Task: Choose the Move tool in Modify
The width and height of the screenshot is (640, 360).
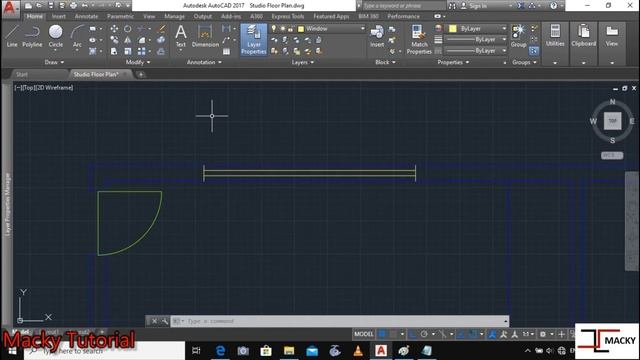Action: tap(114, 29)
